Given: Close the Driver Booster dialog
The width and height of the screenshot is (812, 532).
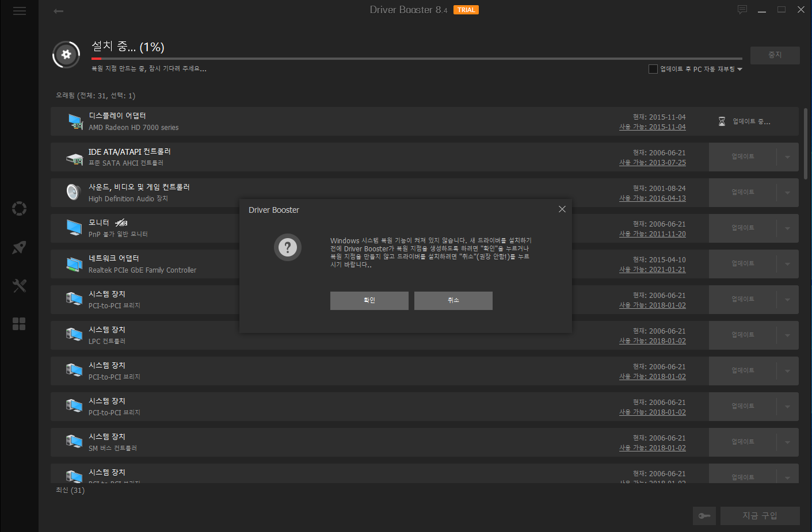Looking at the screenshot, I should [x=562, y=209].
